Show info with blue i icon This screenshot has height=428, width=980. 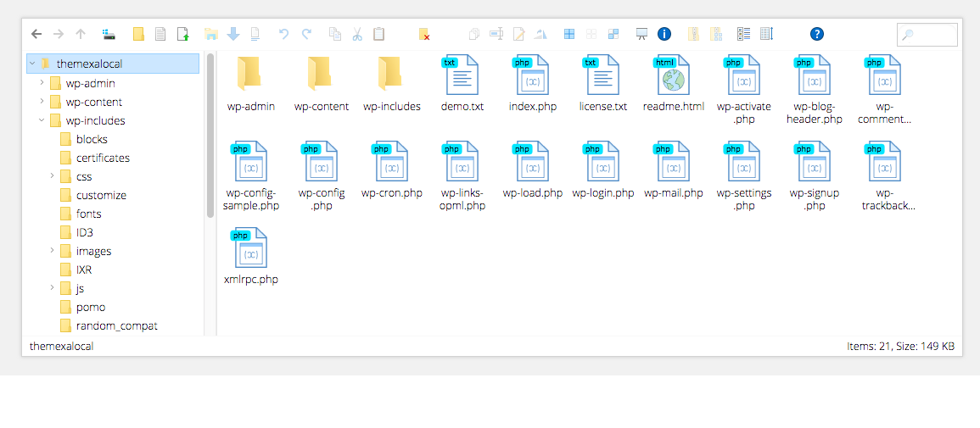664,34
